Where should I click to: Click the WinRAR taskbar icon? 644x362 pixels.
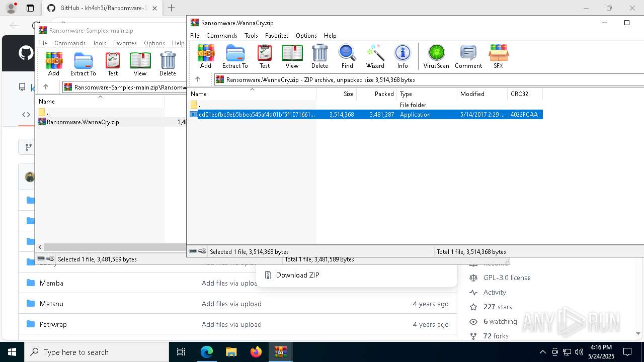pyautogui.click(x=280, y=352)
